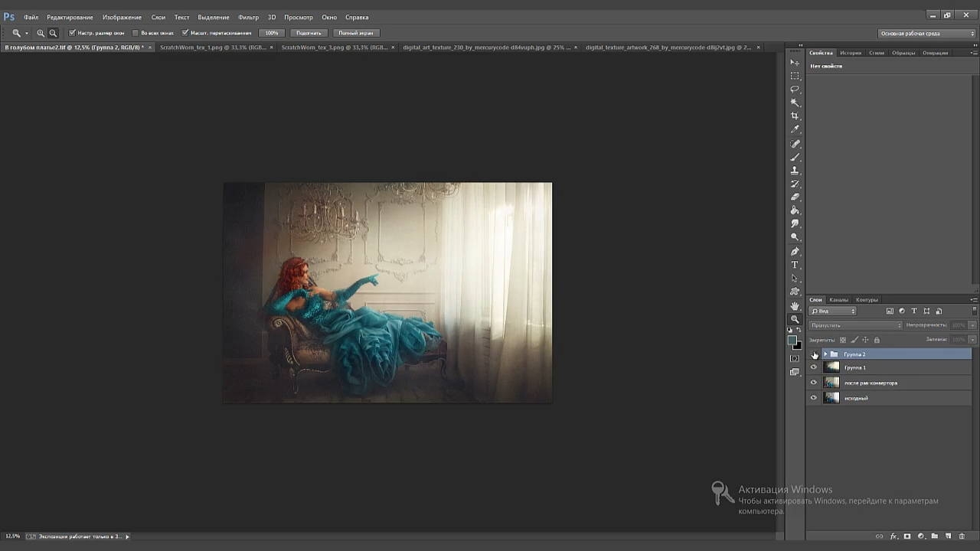The image size is (980, 551).
Task: Select the Eraser tool
Action: pyautogui.click(x=795, y=197)
